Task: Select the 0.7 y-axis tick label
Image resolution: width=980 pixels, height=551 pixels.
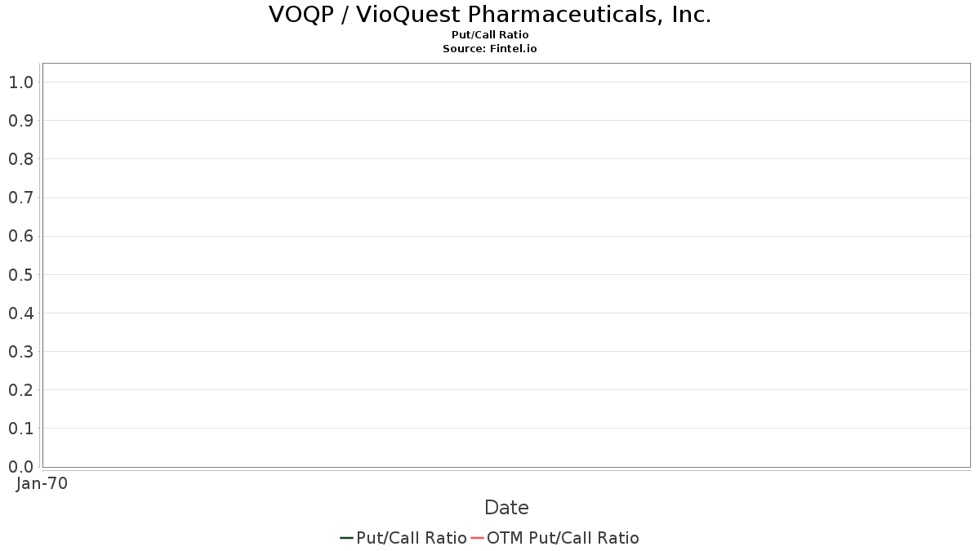Action: pos(20,198)
